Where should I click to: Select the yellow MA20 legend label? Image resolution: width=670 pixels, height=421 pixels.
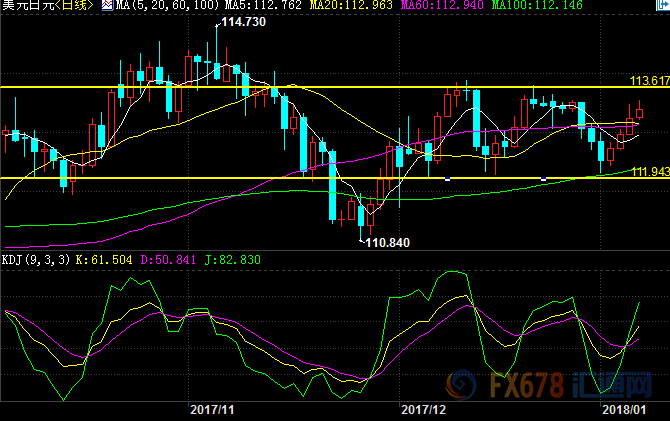point(340,7)
